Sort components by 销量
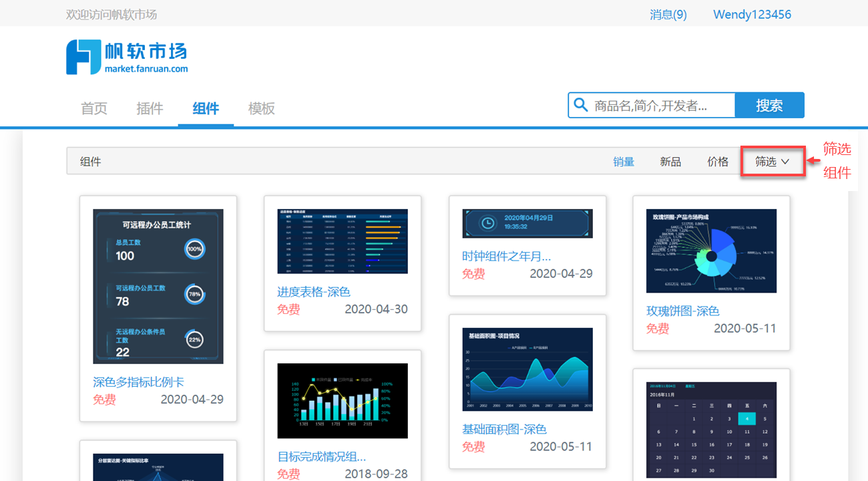Viewport: 868px width, 481px height. 624,162
